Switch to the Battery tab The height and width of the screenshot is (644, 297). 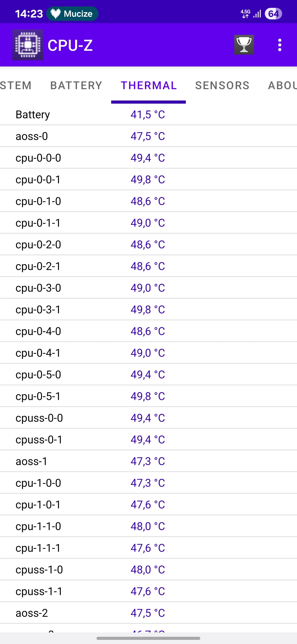click(76, 85)
